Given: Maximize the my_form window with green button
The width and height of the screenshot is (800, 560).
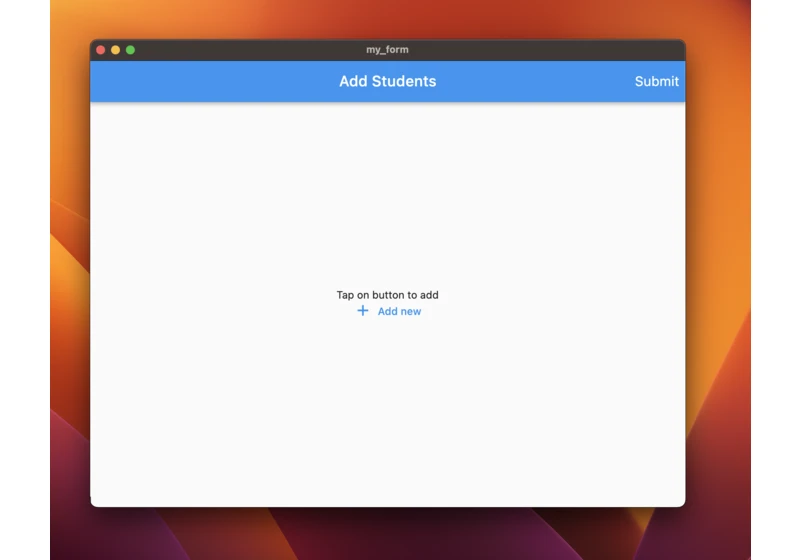Looking at the screenshot, I should coord(131,50).
